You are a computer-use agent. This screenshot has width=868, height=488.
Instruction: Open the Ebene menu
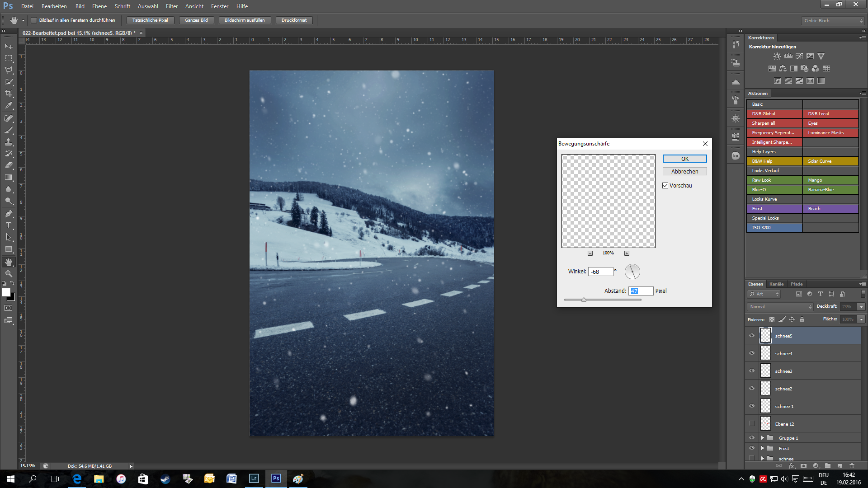coord(99,6)
